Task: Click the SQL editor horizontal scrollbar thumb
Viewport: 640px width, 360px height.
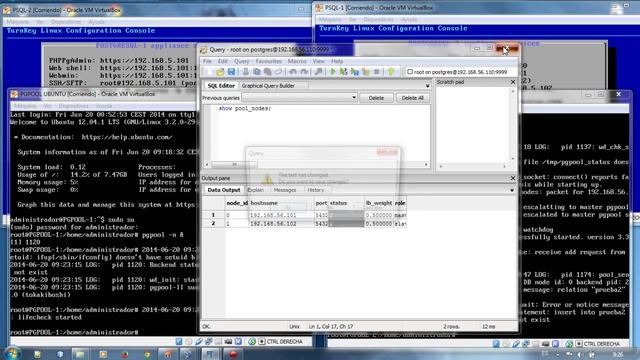Action: click(x=234, y=164)
